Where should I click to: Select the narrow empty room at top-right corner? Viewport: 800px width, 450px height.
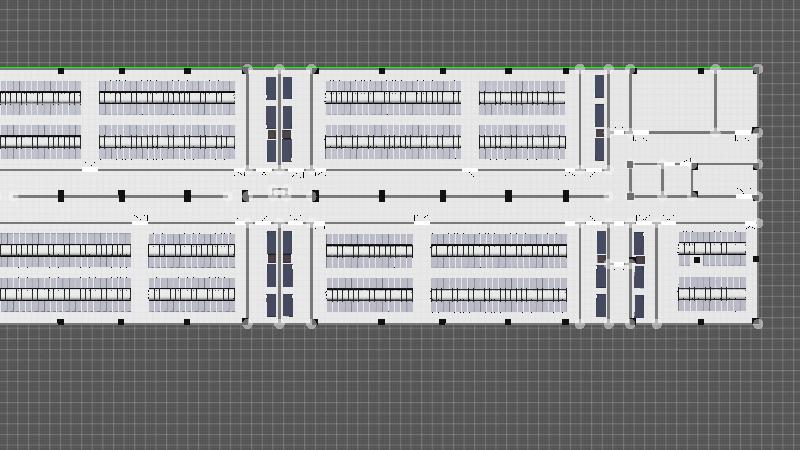(x=735, y=98)
